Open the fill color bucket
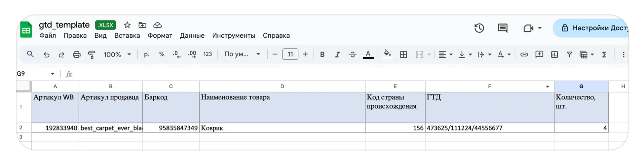Screen dimensions: 644x165 387,54
